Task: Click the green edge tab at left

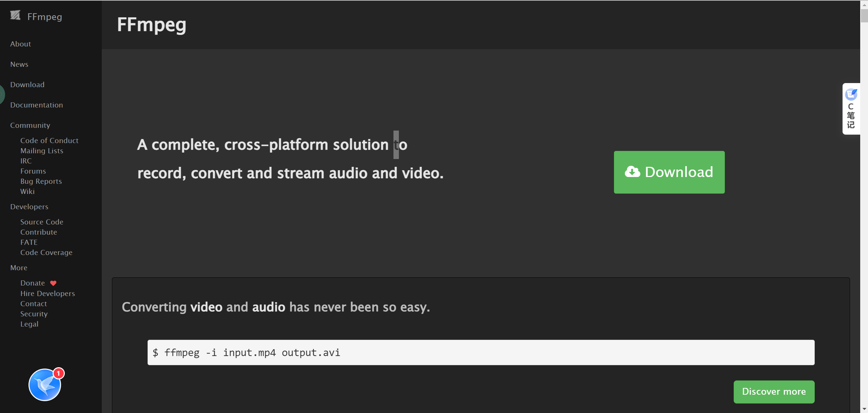Action: tap(2, 94)
